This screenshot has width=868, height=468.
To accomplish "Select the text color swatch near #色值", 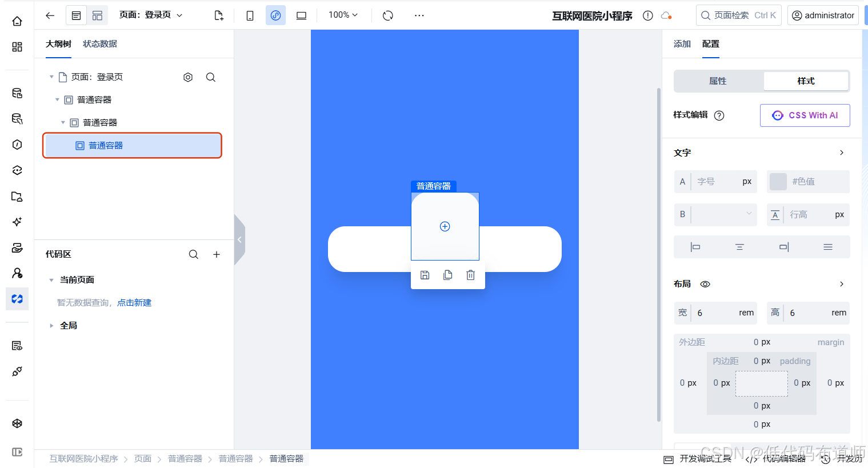I will point(778,181).
